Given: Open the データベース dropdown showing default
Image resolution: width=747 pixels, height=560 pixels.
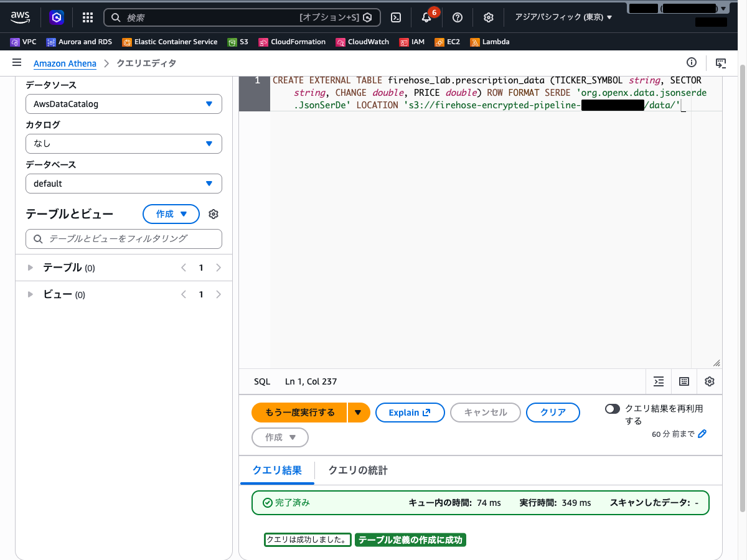Looking at the screenshot, I should click(124, 184).
